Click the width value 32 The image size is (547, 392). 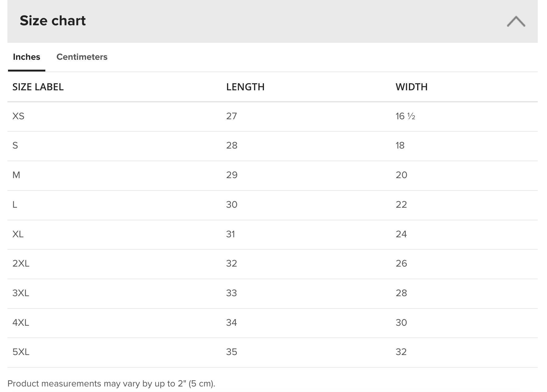tap(401, 352)
